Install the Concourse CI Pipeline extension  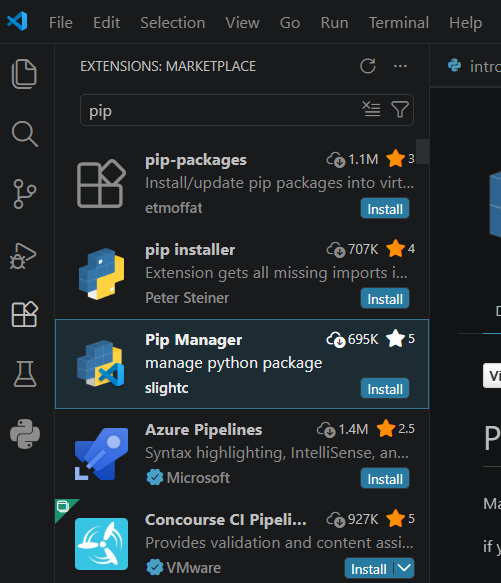pyautogui.click(x=369, y=569)
